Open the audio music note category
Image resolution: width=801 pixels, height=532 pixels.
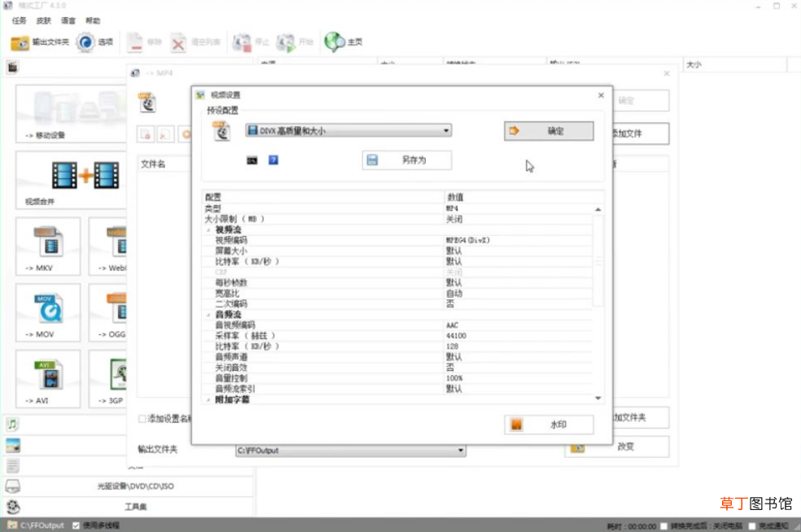(x=13, y=424)
